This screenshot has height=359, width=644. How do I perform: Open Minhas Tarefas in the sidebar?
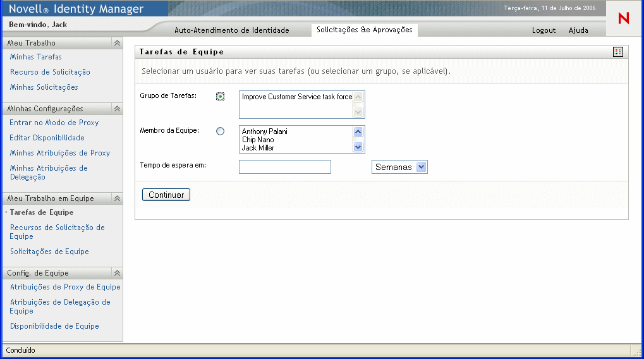36,57
